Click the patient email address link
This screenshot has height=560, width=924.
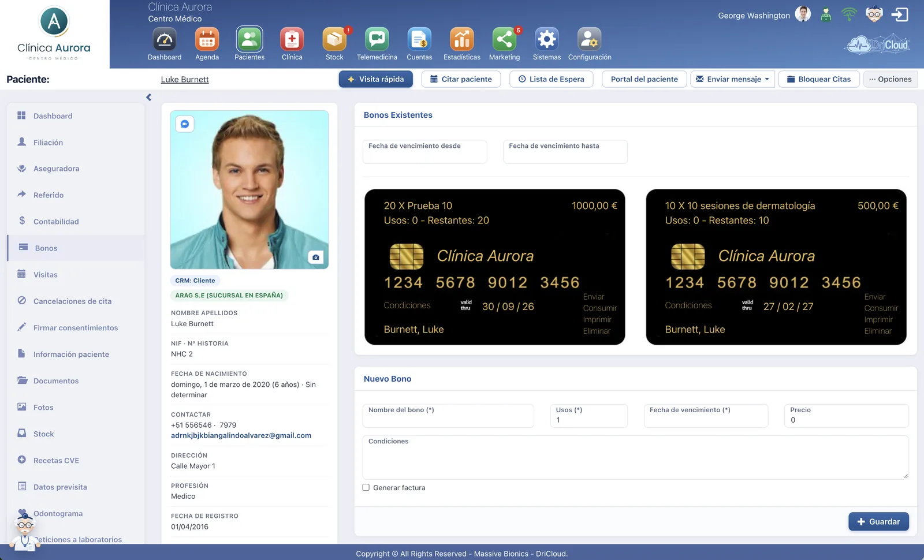[241, 435]
